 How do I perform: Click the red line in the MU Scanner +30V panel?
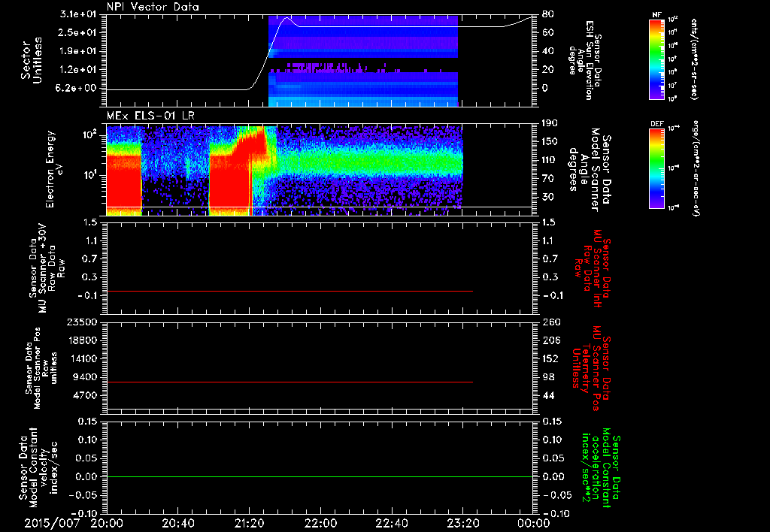[290, 291]
